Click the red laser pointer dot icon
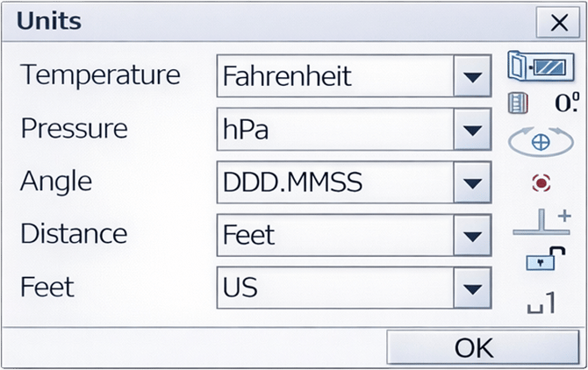The image size is (588, 370). point(541,182)
